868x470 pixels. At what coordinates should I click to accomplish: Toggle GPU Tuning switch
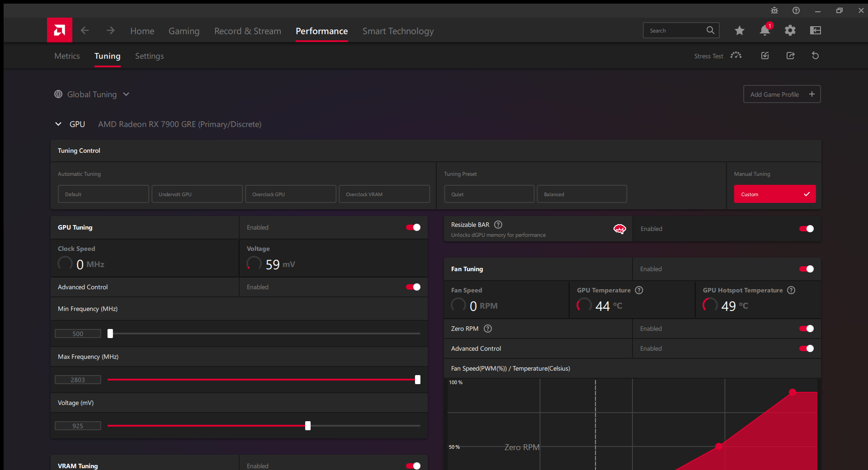click(413, 227)
